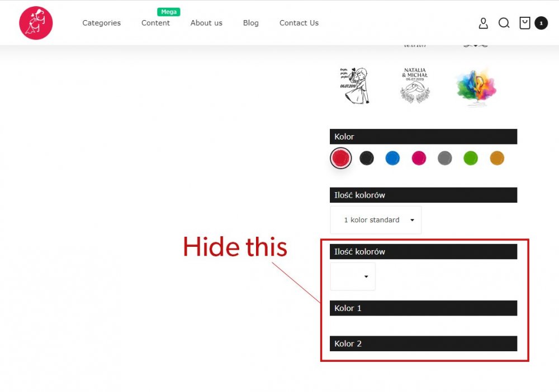Click the pink dancing couple site logo
Screen dimensions: 559x392
point(36,23)
